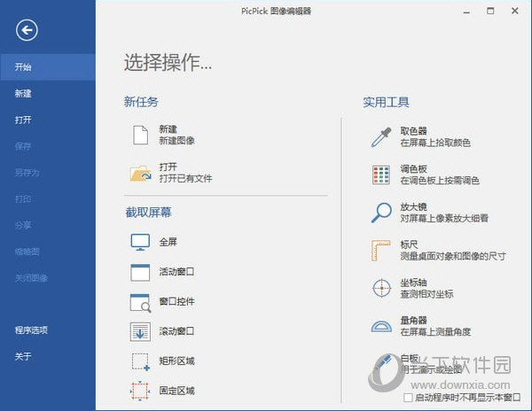Click the 滚动窗口 capture label
Image resolution: width=532 pixels, height=411 pixels.
coord(176,331)
